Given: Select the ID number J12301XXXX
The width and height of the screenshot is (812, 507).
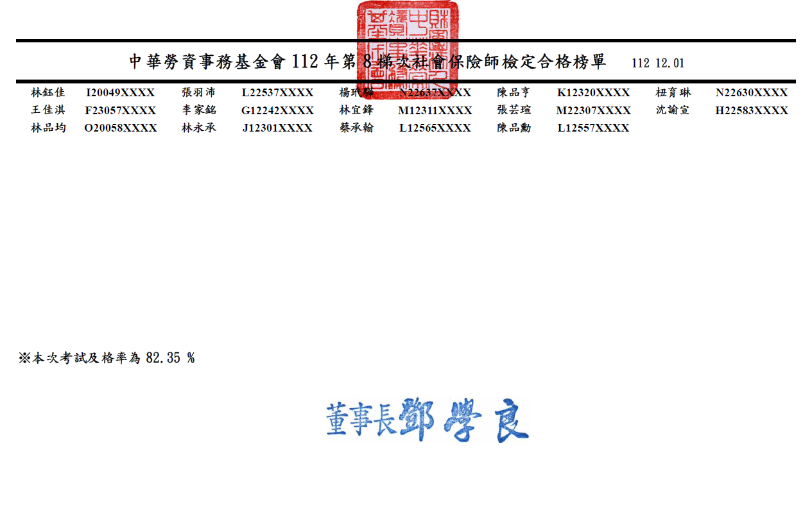Looking at the screenshot, I should tap(277, 128).
